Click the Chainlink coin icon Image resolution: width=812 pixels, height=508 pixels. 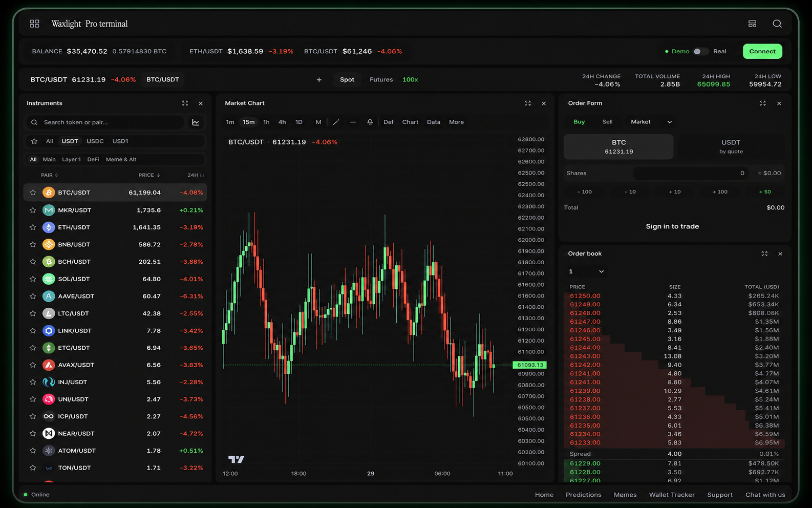click(49, 330)
